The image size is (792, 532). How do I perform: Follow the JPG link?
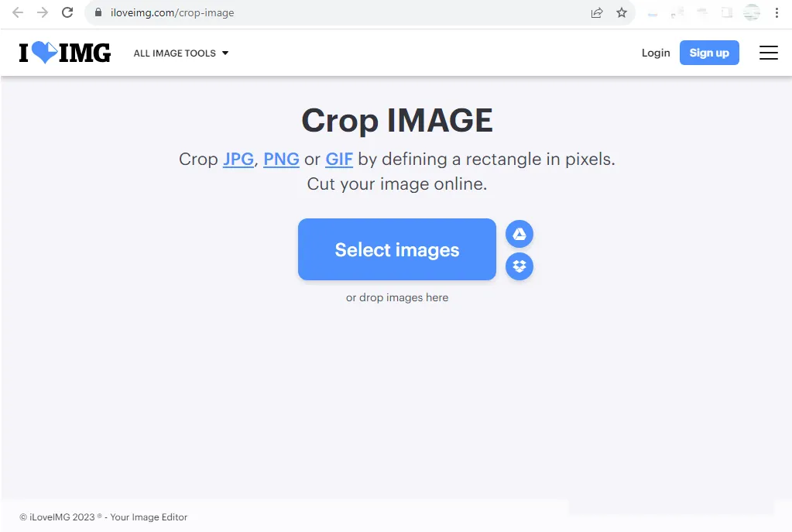click(238, 160)
